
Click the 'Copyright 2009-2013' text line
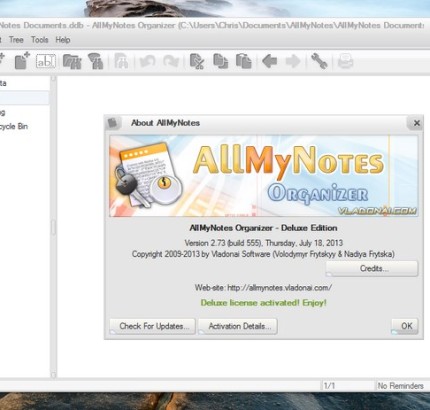tap(263, 254)
